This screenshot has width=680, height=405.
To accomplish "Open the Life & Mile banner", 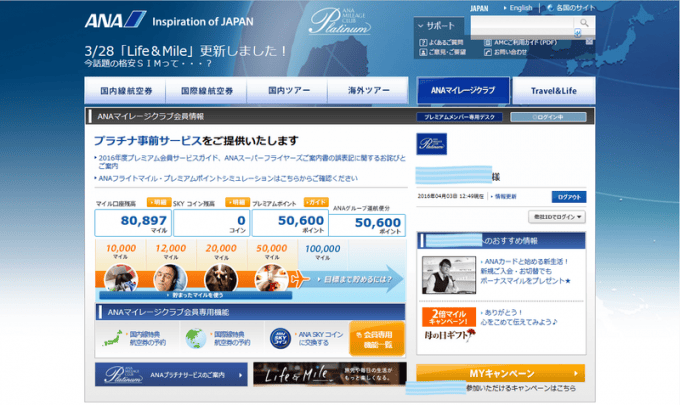I will coord(330,375).
